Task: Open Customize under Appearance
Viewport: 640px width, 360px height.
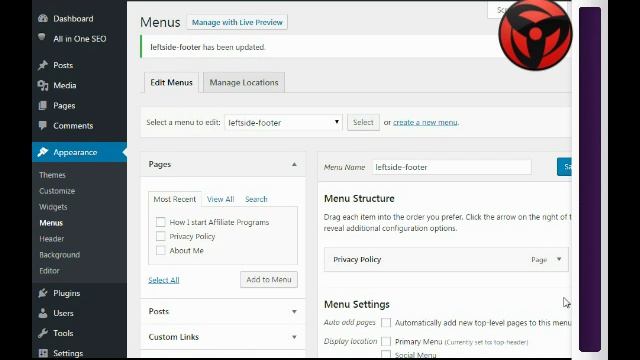Action: (x=57, y=191)
